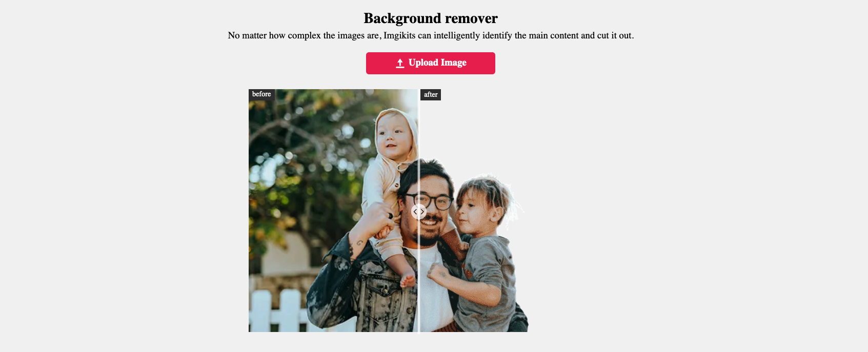Click the right chevron on slider handle
This screenshot has height=352, width=868.
pos(422,212)
